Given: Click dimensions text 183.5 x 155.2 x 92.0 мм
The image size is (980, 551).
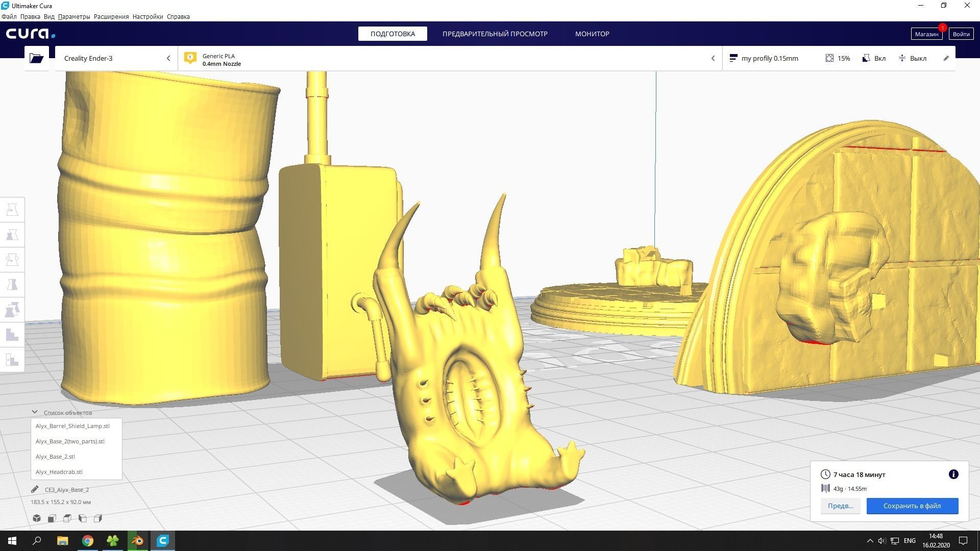Looking at the screenshot, I should (61, 502).
